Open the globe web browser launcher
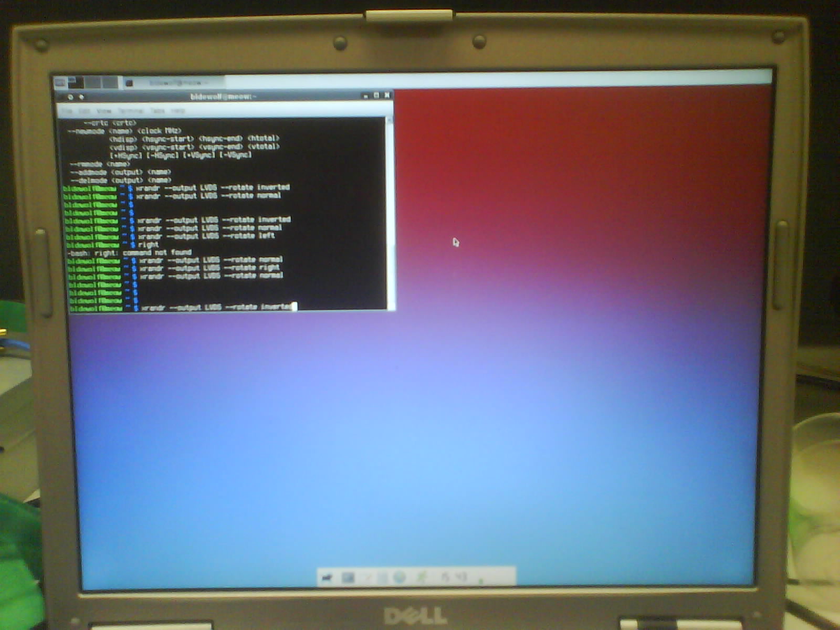840x630 pixels. pos(400,578)
